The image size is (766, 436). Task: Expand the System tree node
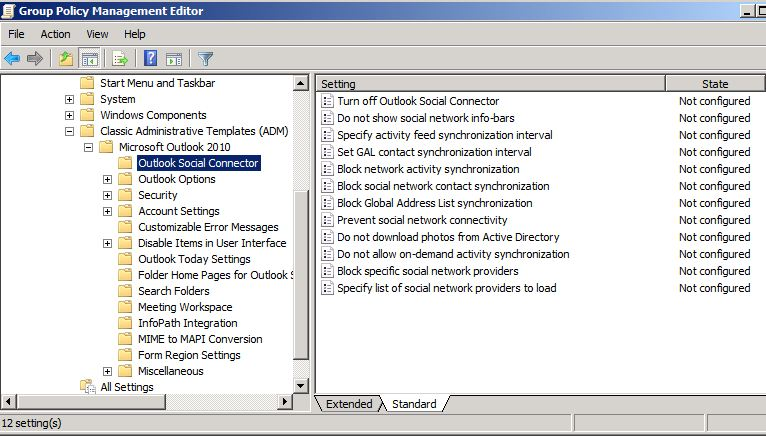69,99
